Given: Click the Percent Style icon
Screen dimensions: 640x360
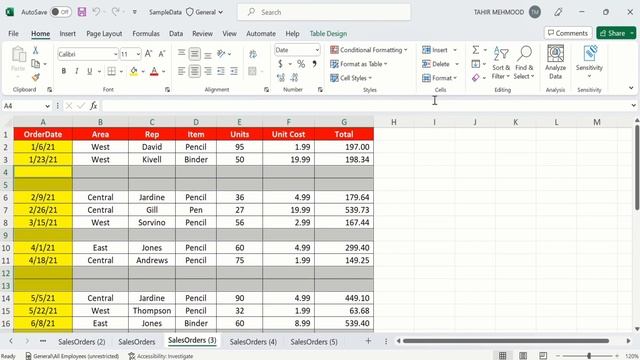Looking at the screenshot, I should click(x=301, y=64).
